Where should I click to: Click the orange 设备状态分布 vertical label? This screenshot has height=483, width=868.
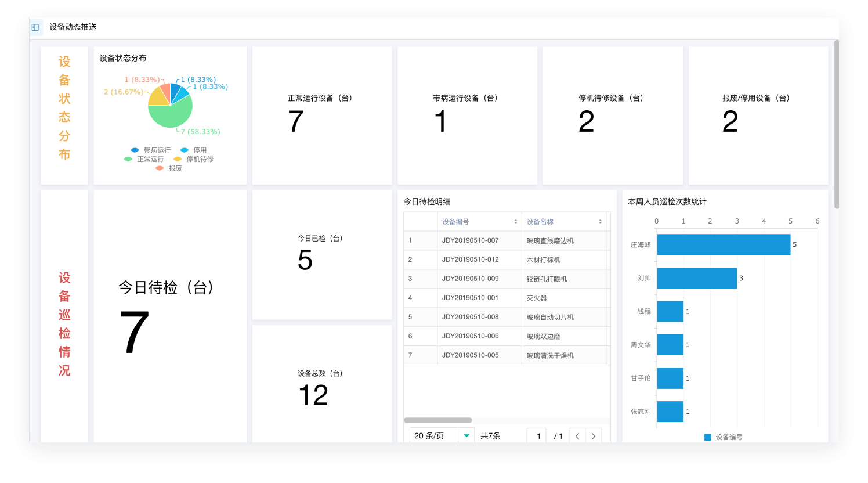tap(64, 108)
